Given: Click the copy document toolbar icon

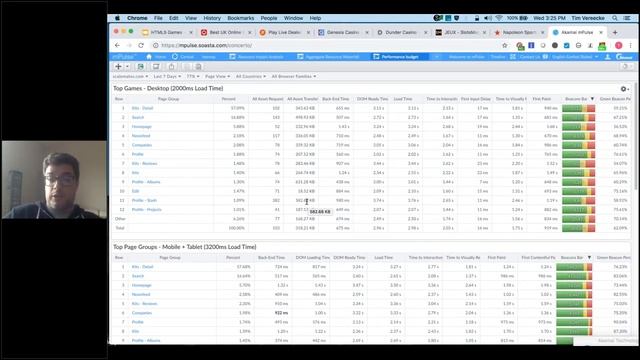Looking at the screenshot, I should coord(198,67).
